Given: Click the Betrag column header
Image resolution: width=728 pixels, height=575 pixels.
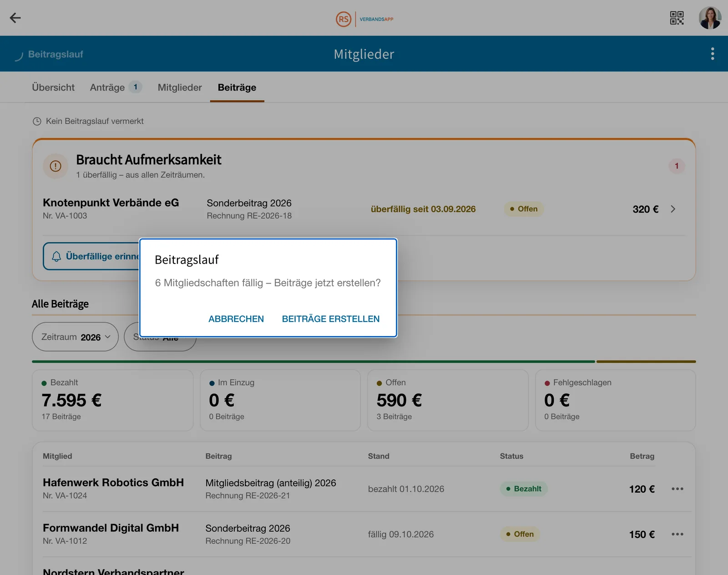Looking at the screenshot, I should [642, 456].
